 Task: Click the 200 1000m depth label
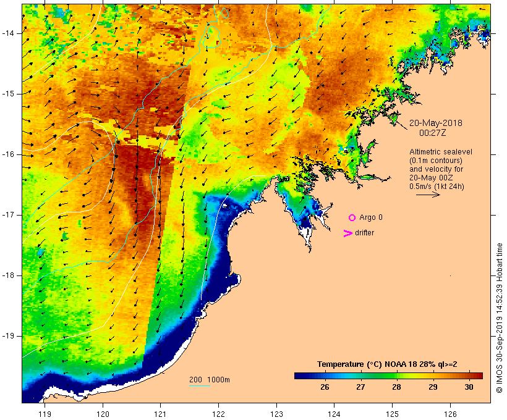click(x=210, y=380)
